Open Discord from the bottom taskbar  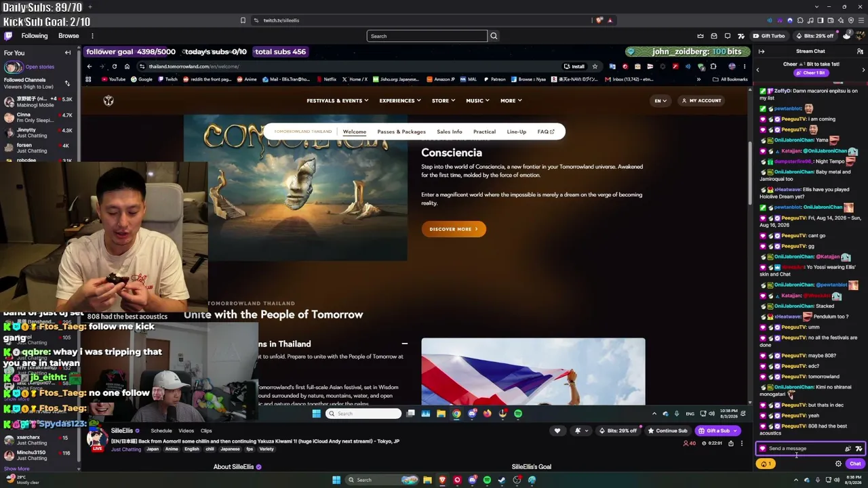tap(472, 480)
